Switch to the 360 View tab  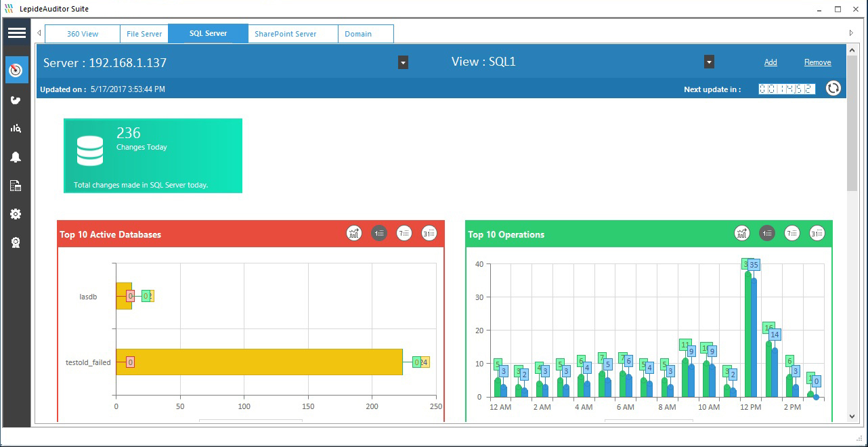(x=83, y=34)
